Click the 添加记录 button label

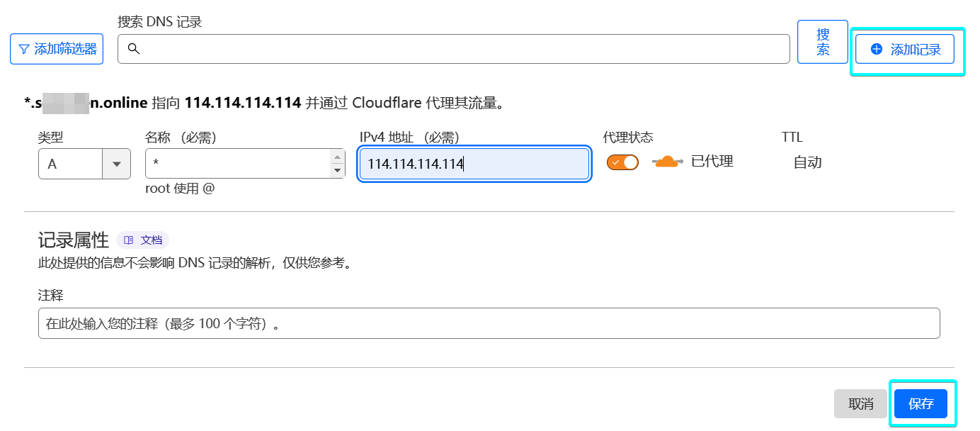point(916,50)
